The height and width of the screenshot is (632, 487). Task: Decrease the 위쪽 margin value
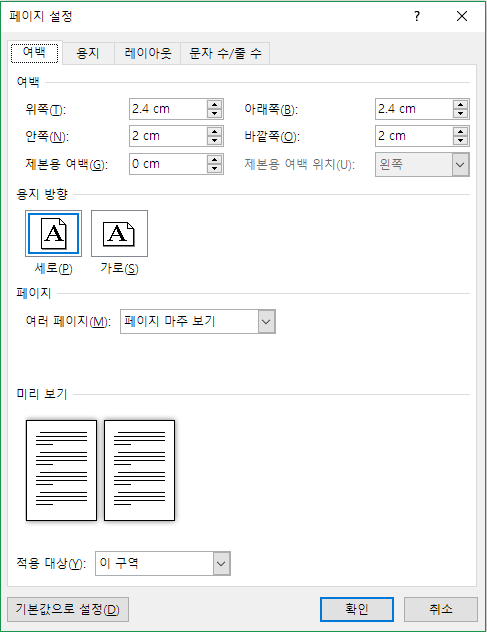pyautogui.click(x=214, y=113)
